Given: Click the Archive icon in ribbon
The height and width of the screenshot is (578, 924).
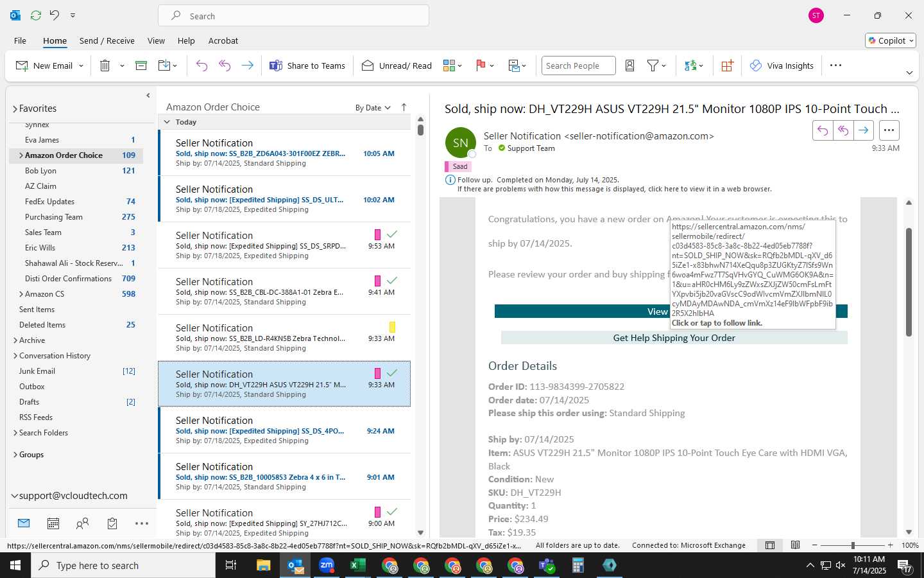Looking at the screenshot, I should pyautogui.click(x=141, y=66).
